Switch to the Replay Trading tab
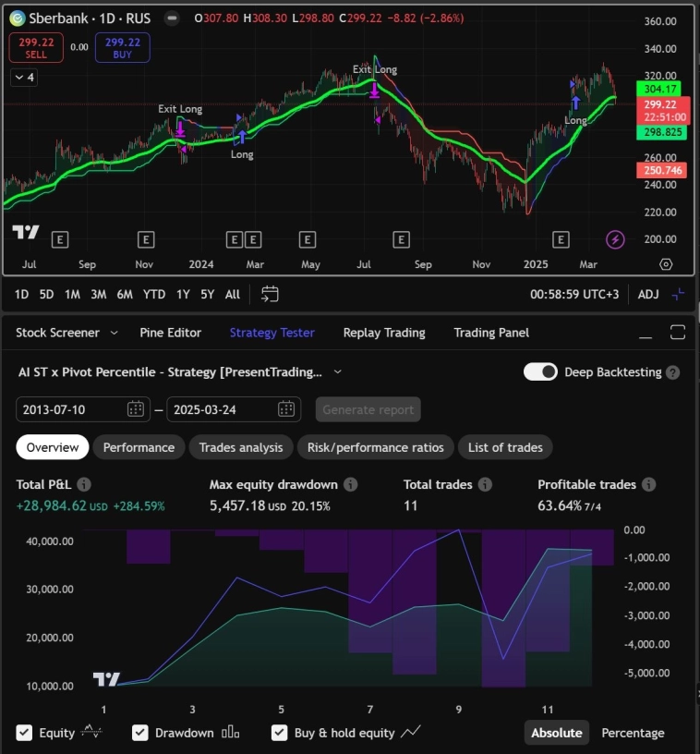 coord(384,333)
